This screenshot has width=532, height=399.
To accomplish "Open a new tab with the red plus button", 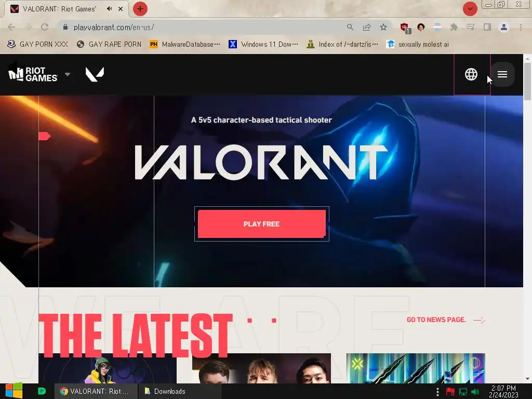I will coord(140,9).
